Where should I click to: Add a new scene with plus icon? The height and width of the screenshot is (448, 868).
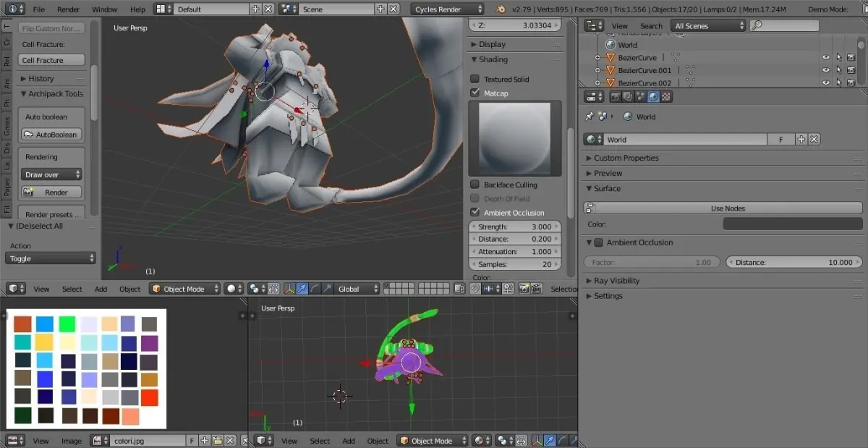coord(380,9)
